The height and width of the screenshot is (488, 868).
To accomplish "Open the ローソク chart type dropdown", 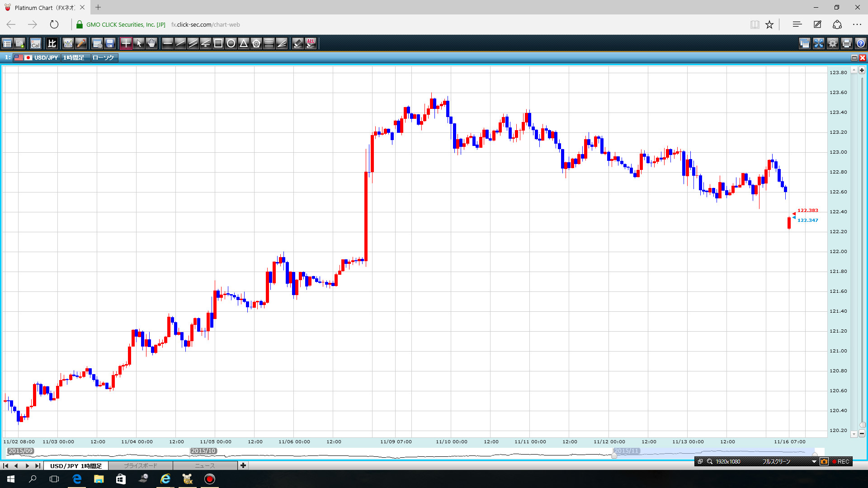I will pos(104,57).
